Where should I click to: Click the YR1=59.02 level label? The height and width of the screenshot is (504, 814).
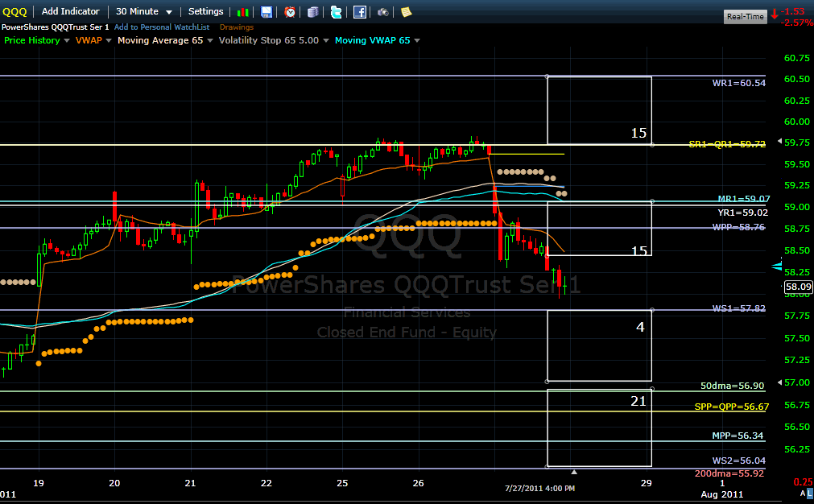[743, 213]
